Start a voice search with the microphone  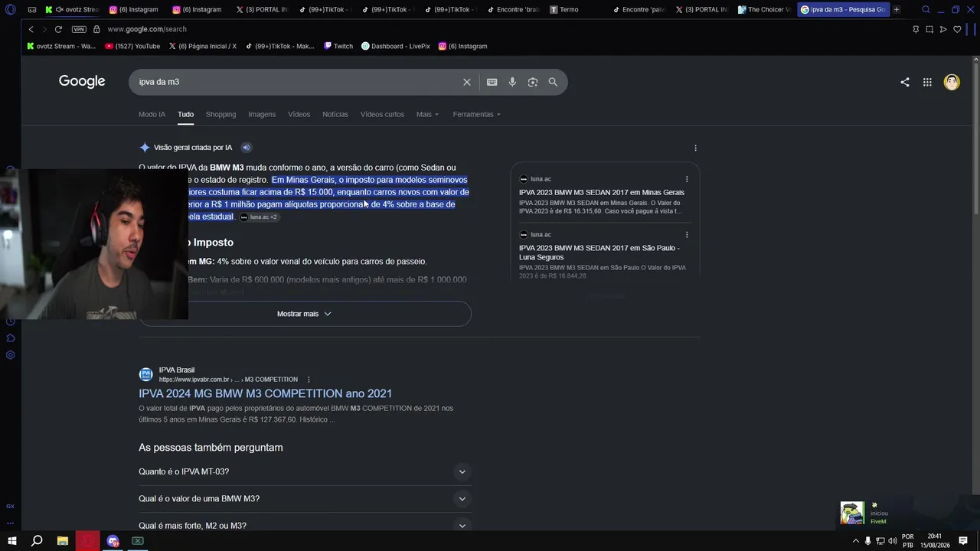[x=512, y=82]
